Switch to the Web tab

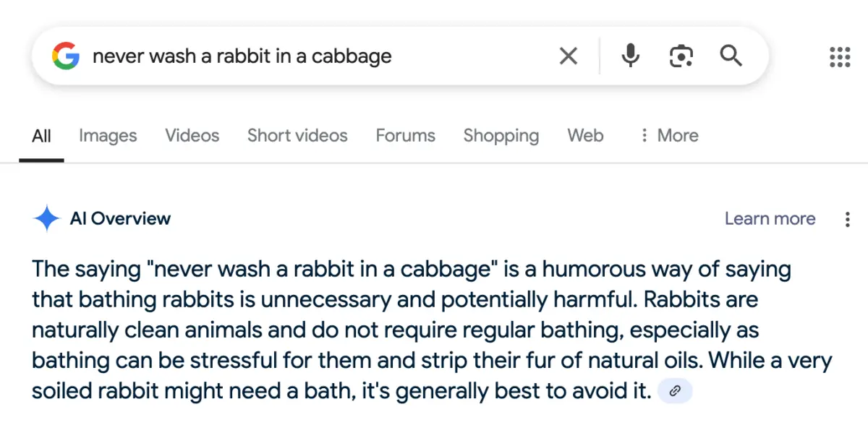(x=585, y=136)
